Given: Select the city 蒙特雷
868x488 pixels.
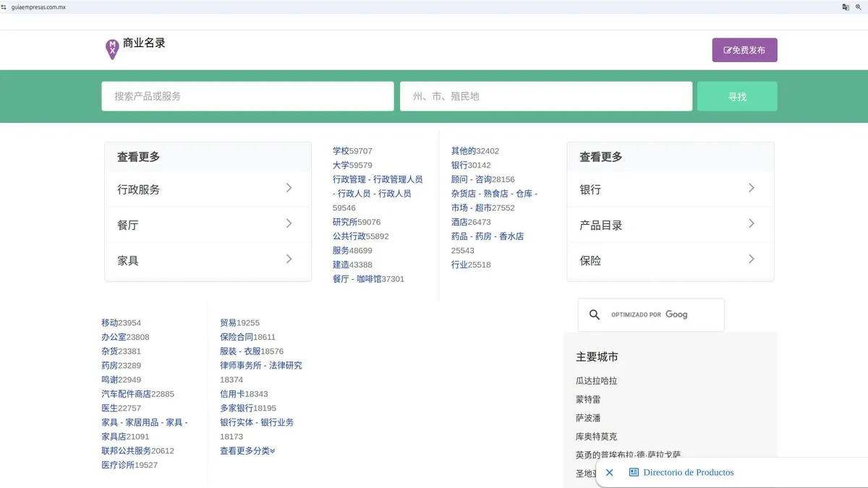Looking at the screenshot, I should [x=588, y=399].
